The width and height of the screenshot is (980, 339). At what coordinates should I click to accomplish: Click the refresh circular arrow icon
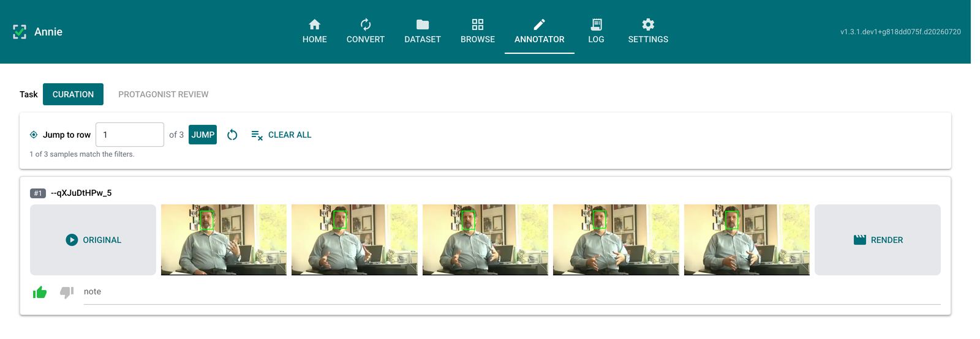(x=232, y=135)
